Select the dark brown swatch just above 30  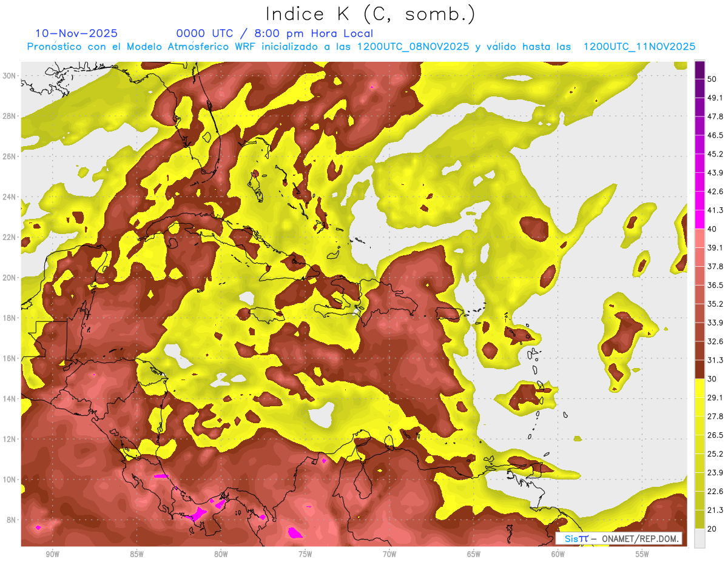point(699,369)
